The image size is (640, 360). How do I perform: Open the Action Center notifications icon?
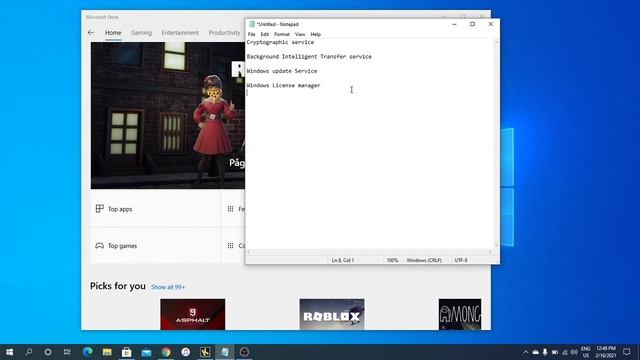[627, 352]
